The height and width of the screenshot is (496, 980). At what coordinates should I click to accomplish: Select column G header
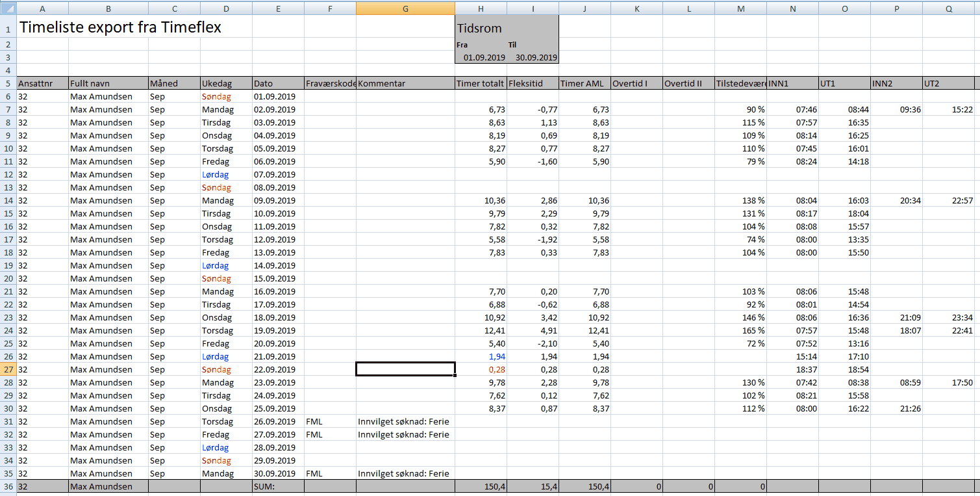[405, 8]
